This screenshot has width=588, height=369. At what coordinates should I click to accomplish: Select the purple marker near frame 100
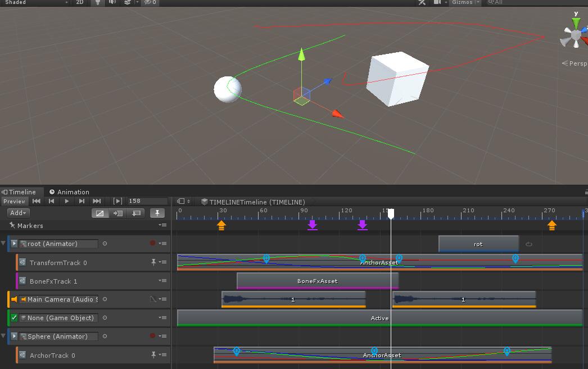point(313,225)
